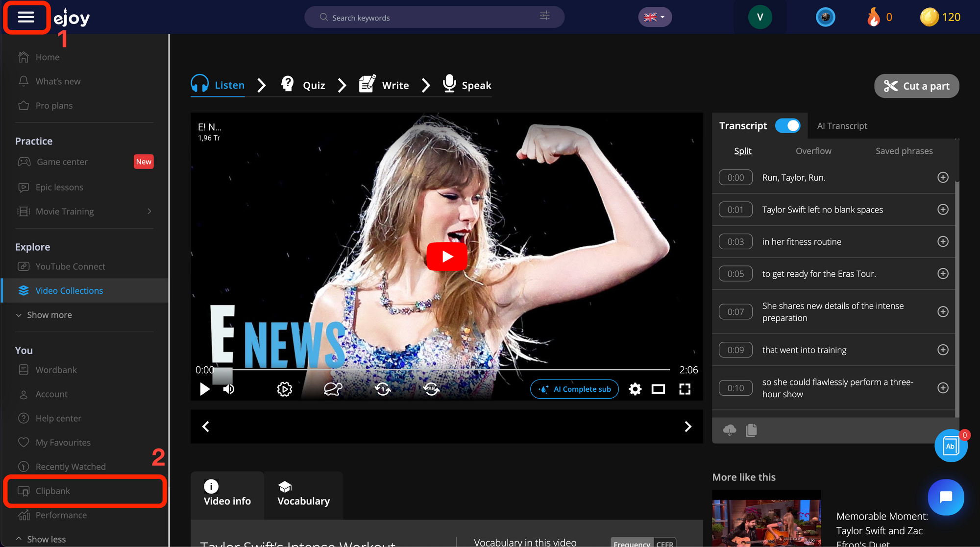Switch to the Write step
The height and width of the screenshot is (547, 980).
click(384, 85)
